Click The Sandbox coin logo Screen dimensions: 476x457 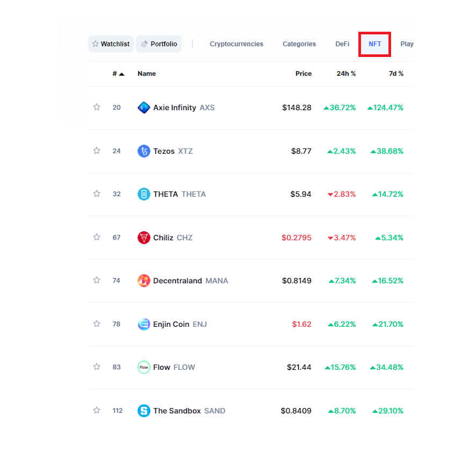144,411
